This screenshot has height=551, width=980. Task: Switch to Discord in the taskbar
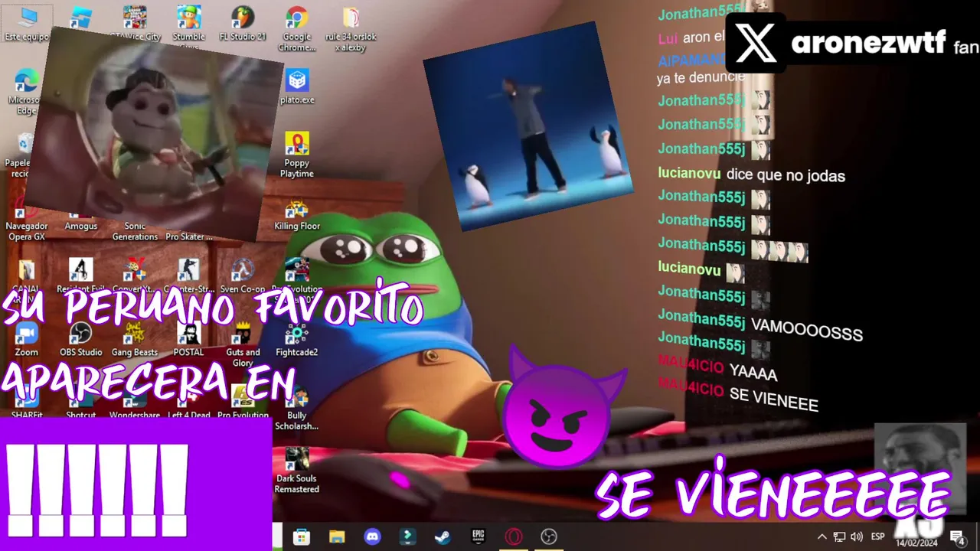tap(372, 536)
